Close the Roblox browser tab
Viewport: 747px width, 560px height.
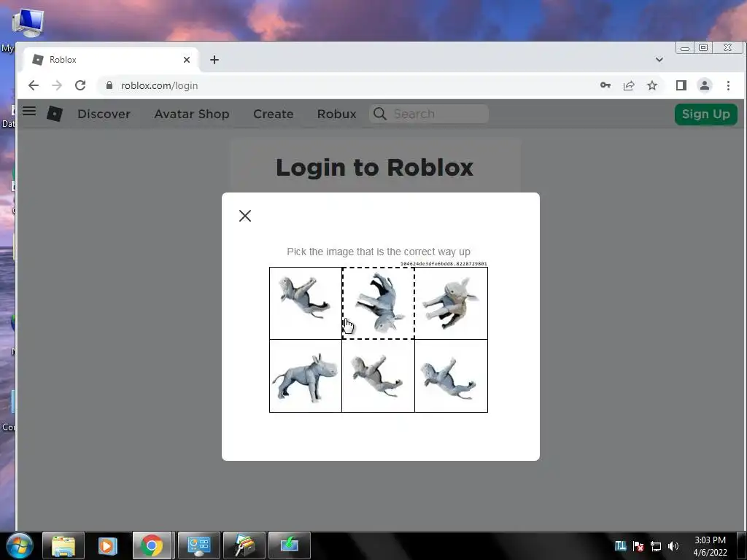[x=187, y=60]
